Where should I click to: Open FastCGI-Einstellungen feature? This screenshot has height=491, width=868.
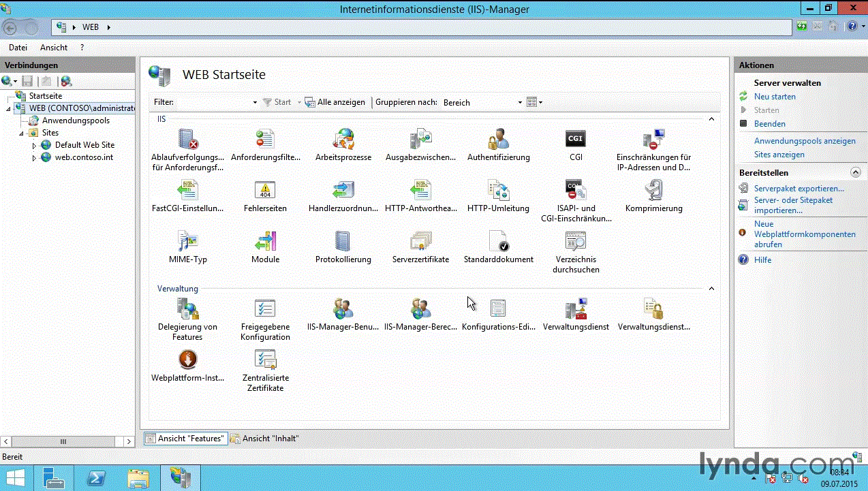(187, 190)
